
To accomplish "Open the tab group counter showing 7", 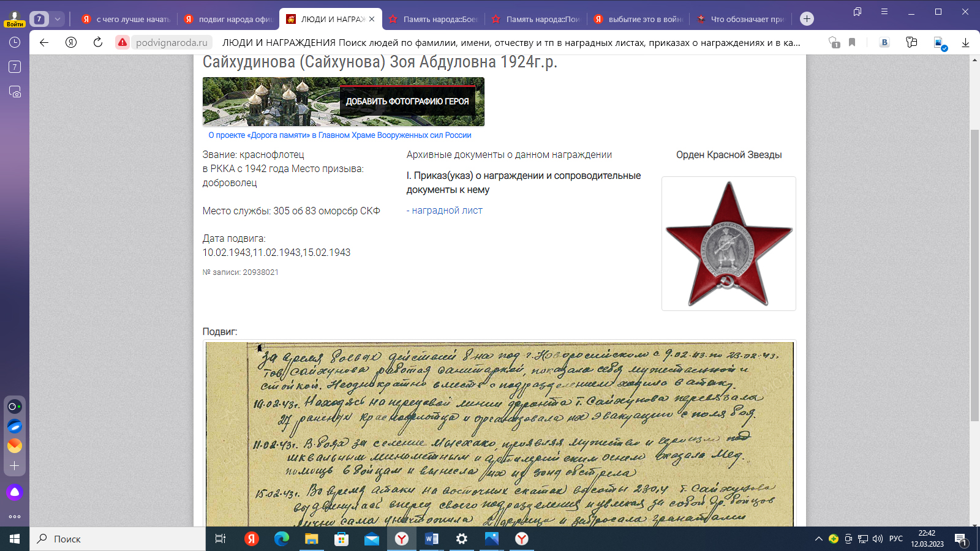I will 39,19.
